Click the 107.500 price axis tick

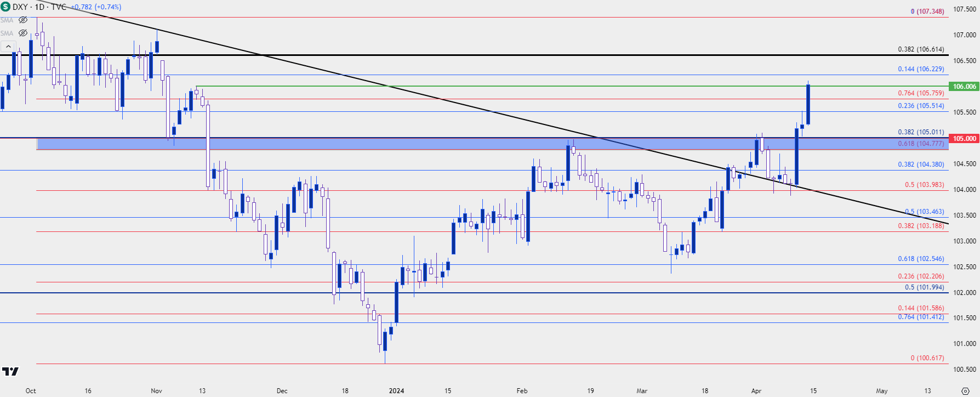coord(965,9)
